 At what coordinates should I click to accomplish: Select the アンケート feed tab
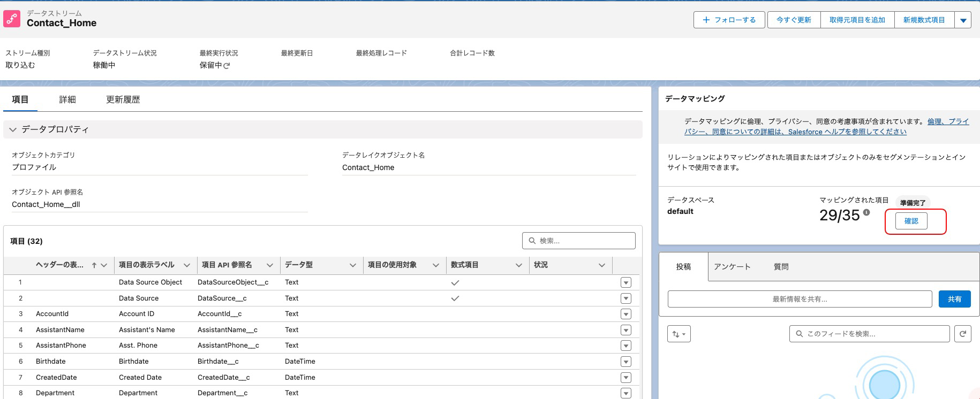tap(732, 266)
